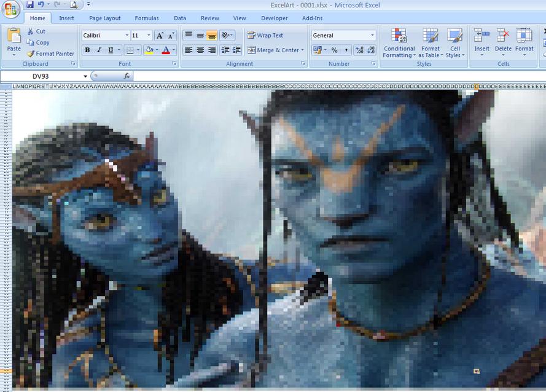Open Number dialog launcher
Screen dimensions: 546x392
pos(373,63)
